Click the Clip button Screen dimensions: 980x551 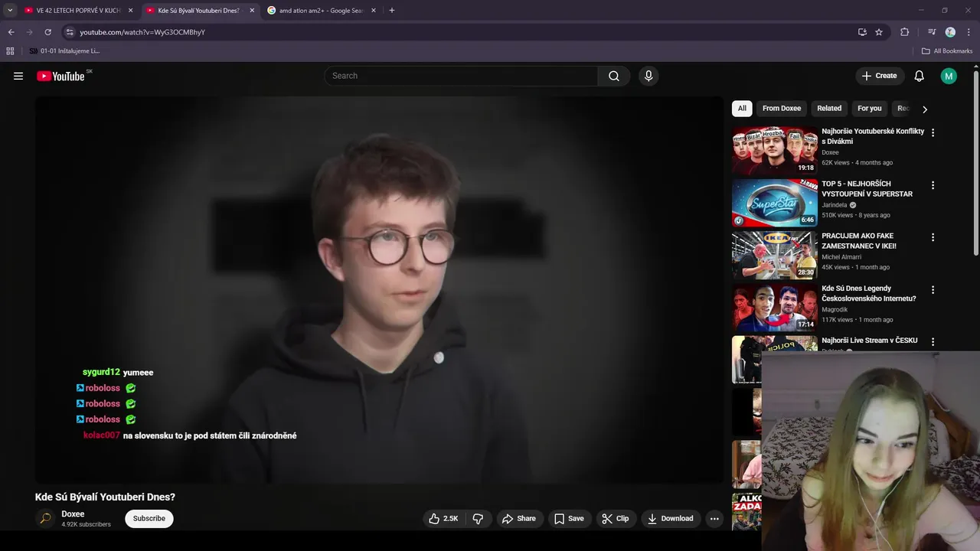click(616, 519)
